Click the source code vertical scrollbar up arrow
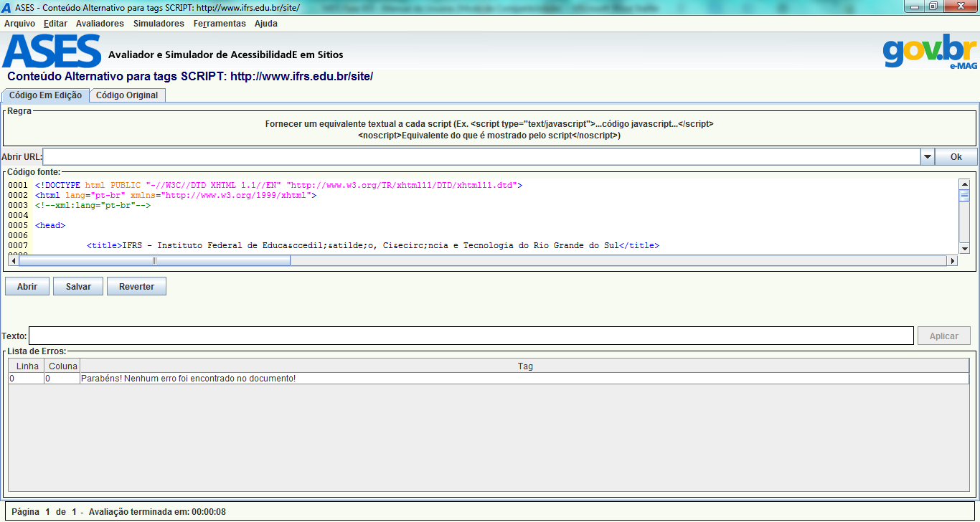This screenshot has width=980, height=522. click(964, 184)
